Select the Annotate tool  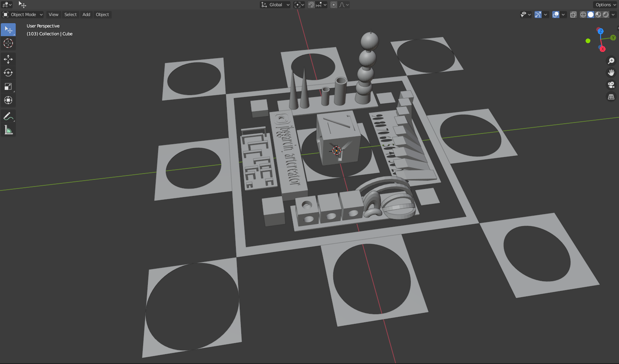click(8, 116)
